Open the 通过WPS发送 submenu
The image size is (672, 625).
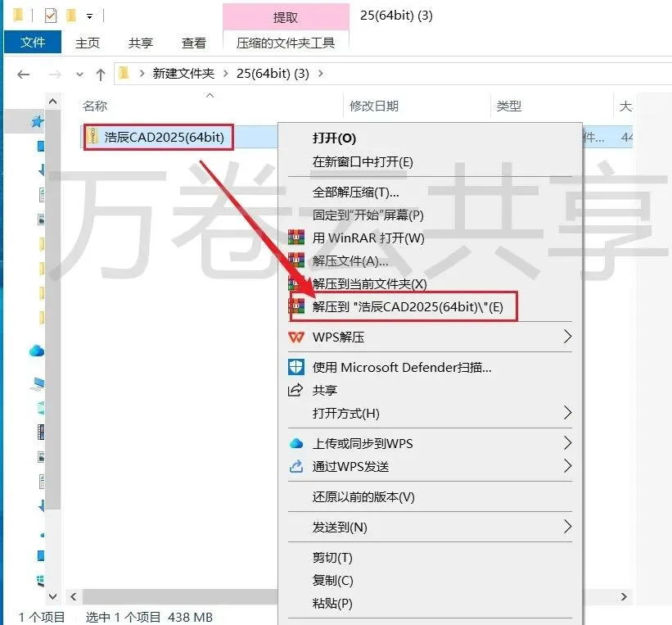[x=431, y=466]
